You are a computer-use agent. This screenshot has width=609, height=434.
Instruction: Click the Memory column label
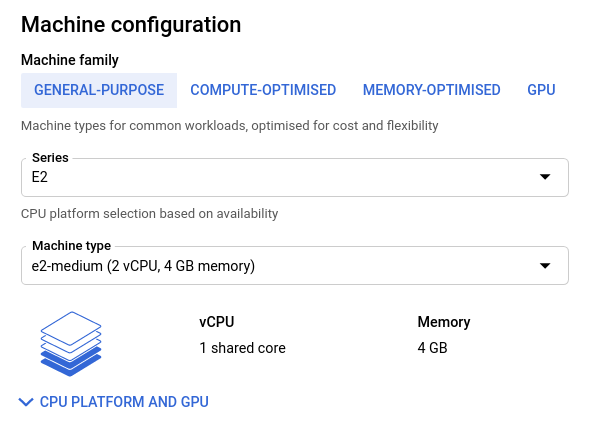click(443, 322)
